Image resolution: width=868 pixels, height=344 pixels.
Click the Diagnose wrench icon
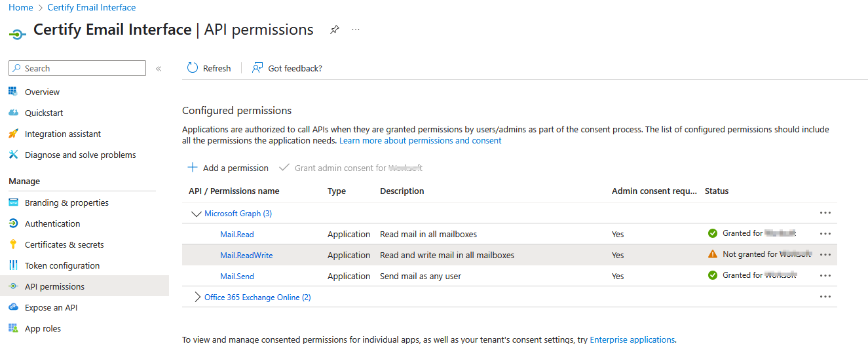point(13,155)
